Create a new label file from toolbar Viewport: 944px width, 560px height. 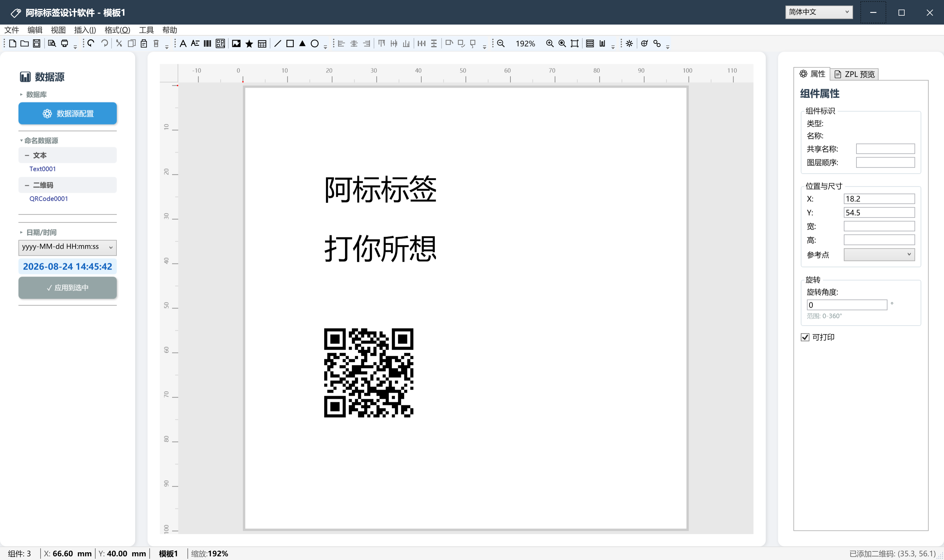pos(13,43)
